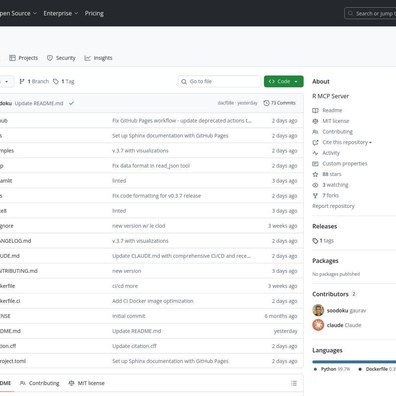The width and height of the screenshot is (396, 396).
Task: Switch to the MIT license tab below files
Action: click(87, 383)
